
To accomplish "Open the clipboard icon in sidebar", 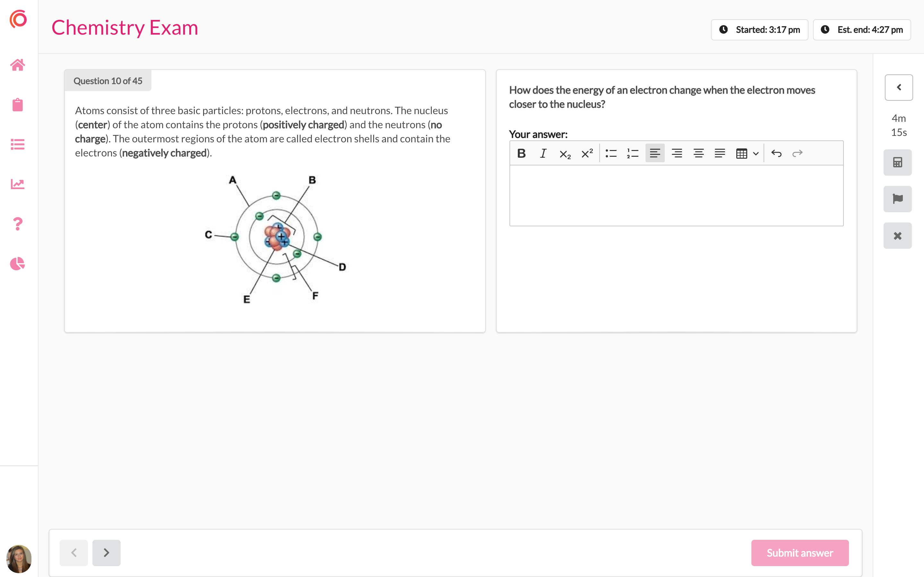I will pos(18,105).
